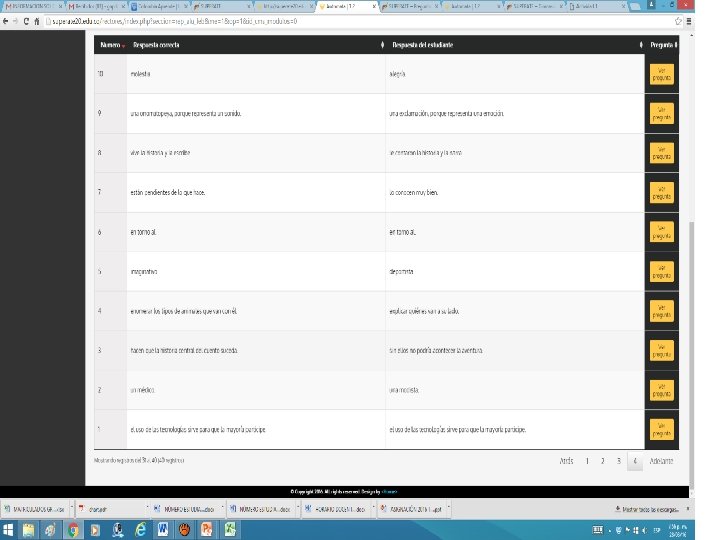Go back with the browser back arrow
Viewport: 720px width, 540px height.
[x=6, y=21]
